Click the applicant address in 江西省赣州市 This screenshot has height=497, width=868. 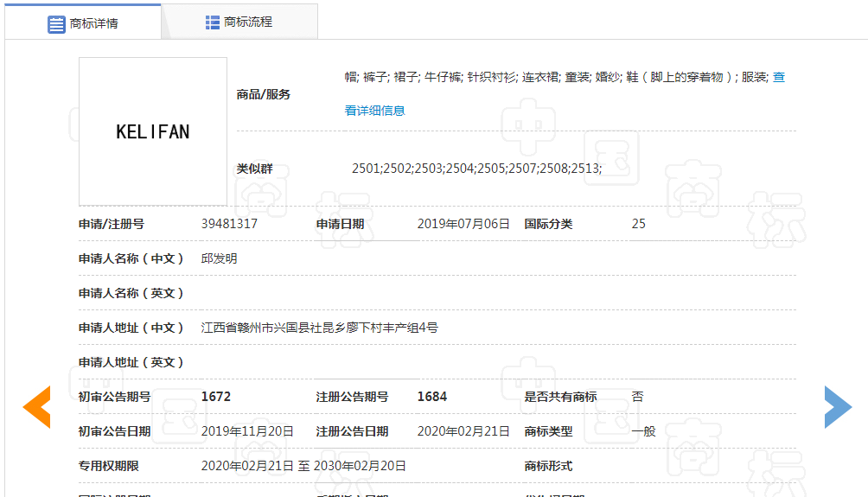(319, 328)
